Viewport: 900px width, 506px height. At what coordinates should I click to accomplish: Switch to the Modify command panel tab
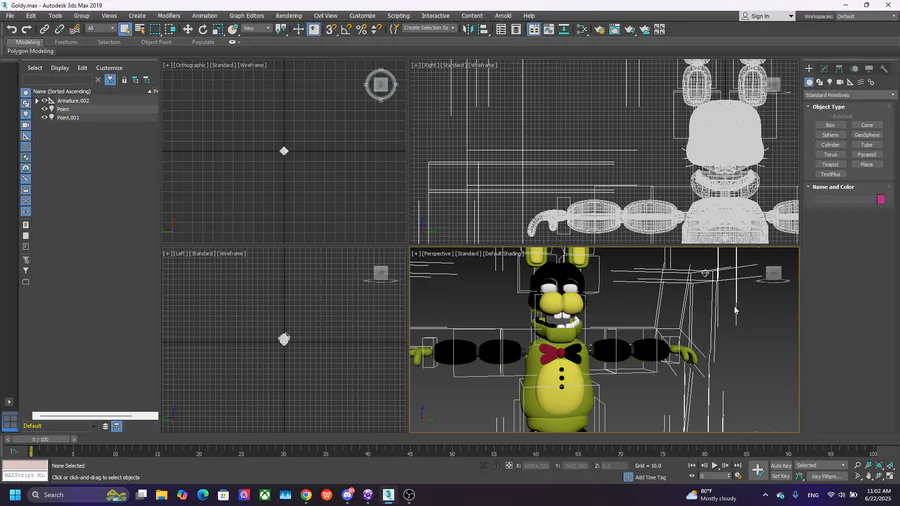(824, 68)
